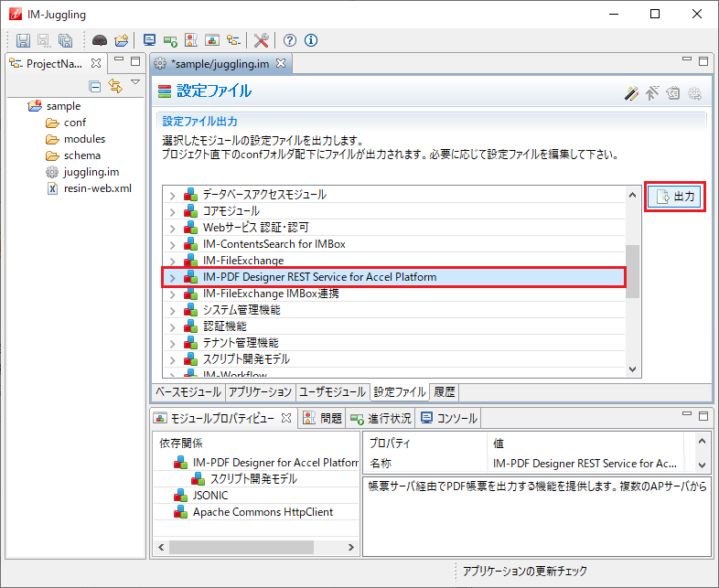The width and height of the screenshot is (719, 588).
Task: Expand IM-PDF Designer REST Service row
Action: (172, 278)
